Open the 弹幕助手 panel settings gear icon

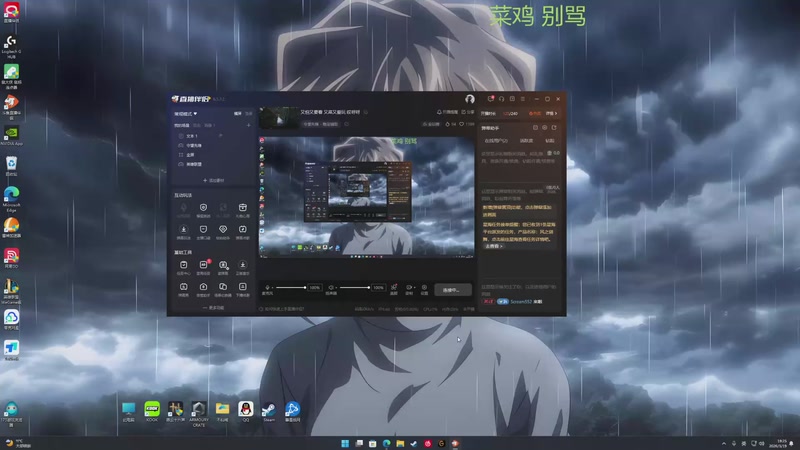pos(544,128)
